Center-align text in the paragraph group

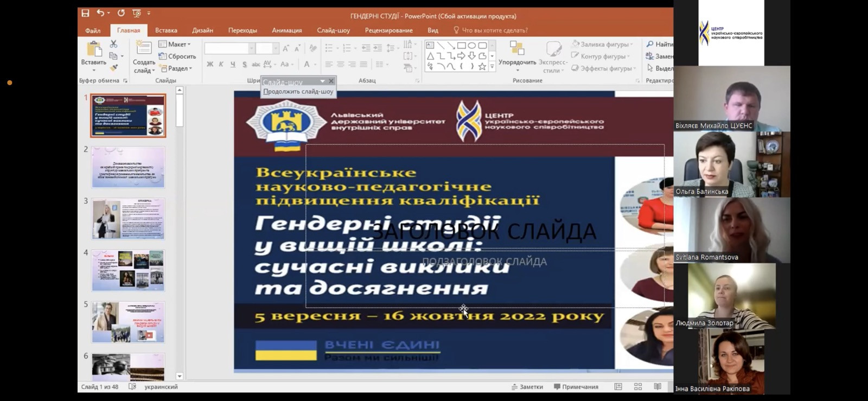point(340,64)
